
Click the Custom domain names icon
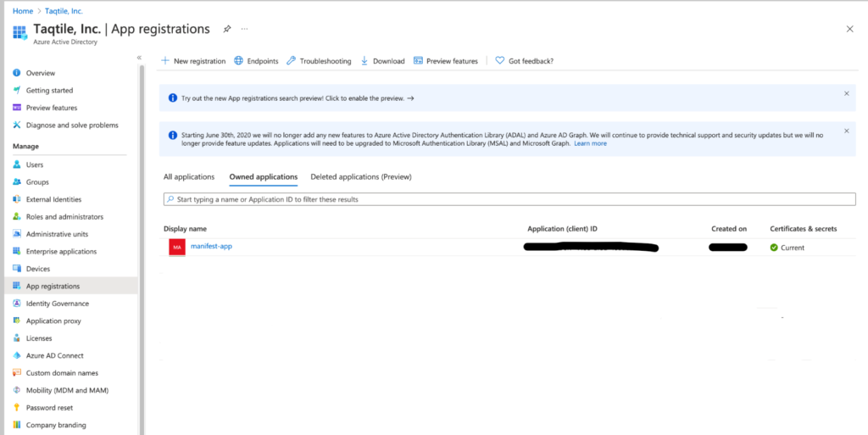click(x=17, y=373)
